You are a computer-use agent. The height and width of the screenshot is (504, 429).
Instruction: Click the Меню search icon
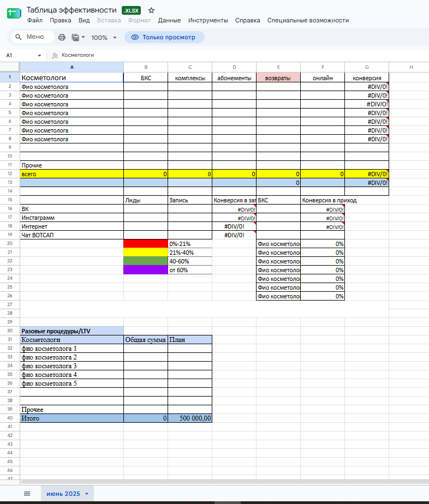tap(19, 37)
